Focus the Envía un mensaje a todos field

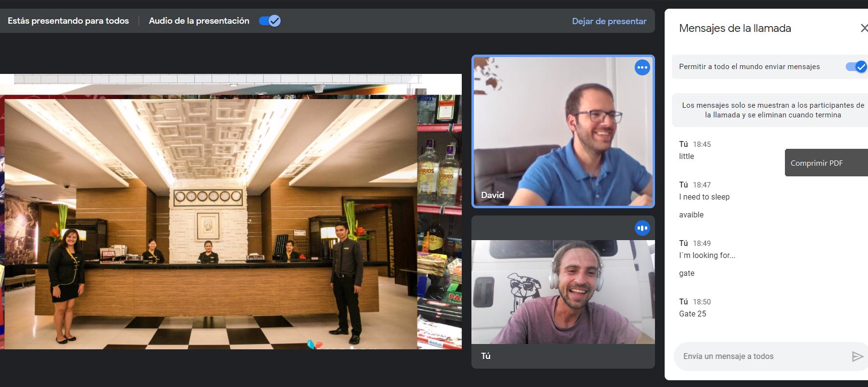tap(761, 356)
